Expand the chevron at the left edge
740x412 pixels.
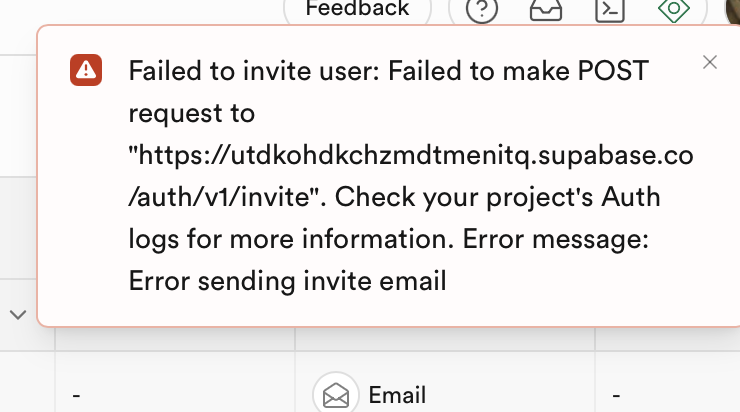tap(18, 314)
